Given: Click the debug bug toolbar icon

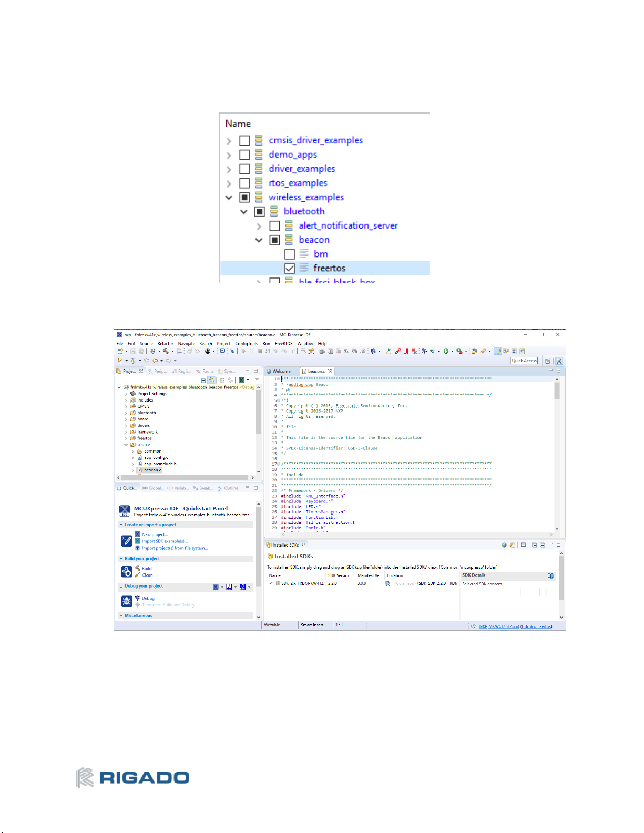Looking at the screenshot, I should tap(424, 352).
